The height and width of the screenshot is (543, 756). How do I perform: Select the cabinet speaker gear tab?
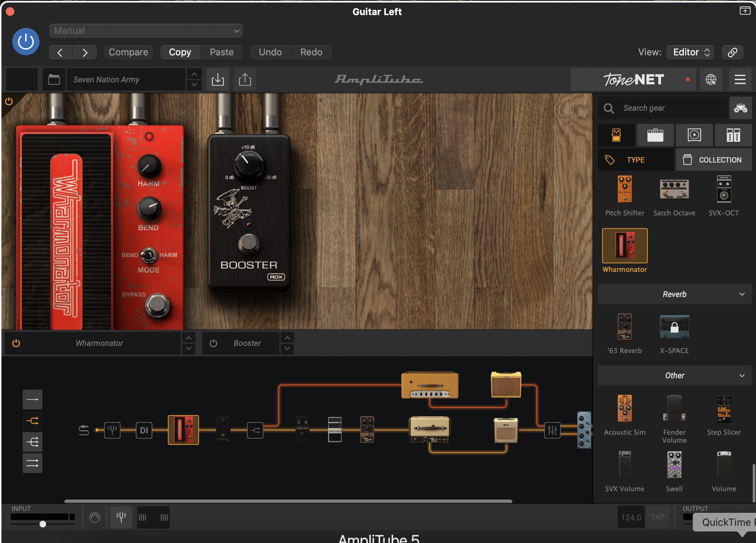pyautogui.click(x=694, y=135)
